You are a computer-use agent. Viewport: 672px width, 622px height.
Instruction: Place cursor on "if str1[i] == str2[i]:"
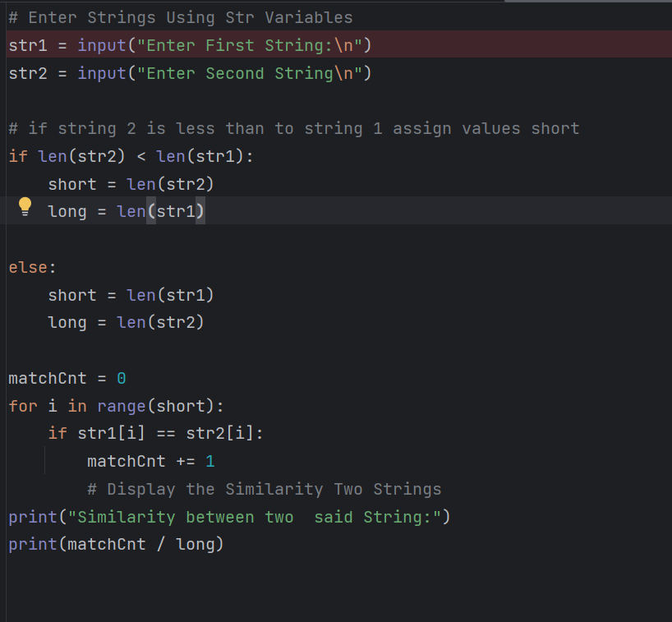(x=156, y=434)
